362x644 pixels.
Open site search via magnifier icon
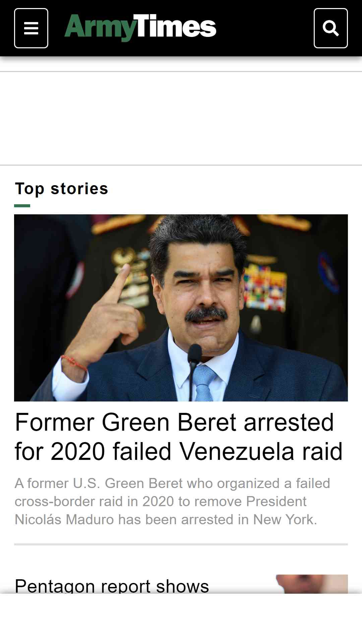coord(330,28)
